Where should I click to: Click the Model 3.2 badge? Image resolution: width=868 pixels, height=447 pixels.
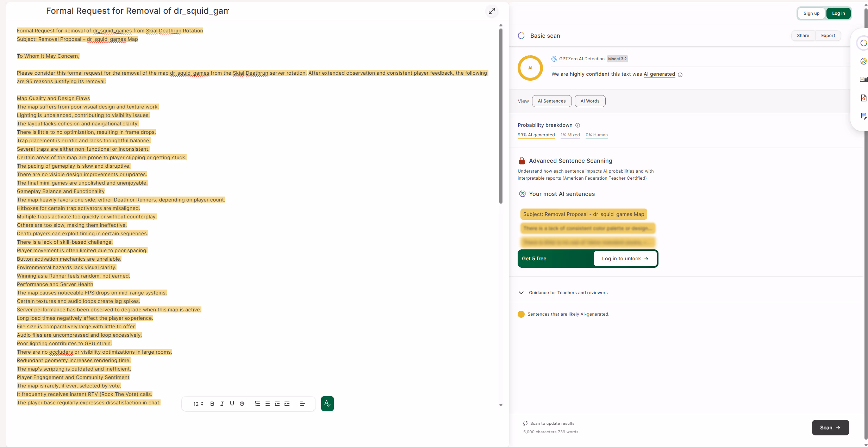(x=617, y=59)
